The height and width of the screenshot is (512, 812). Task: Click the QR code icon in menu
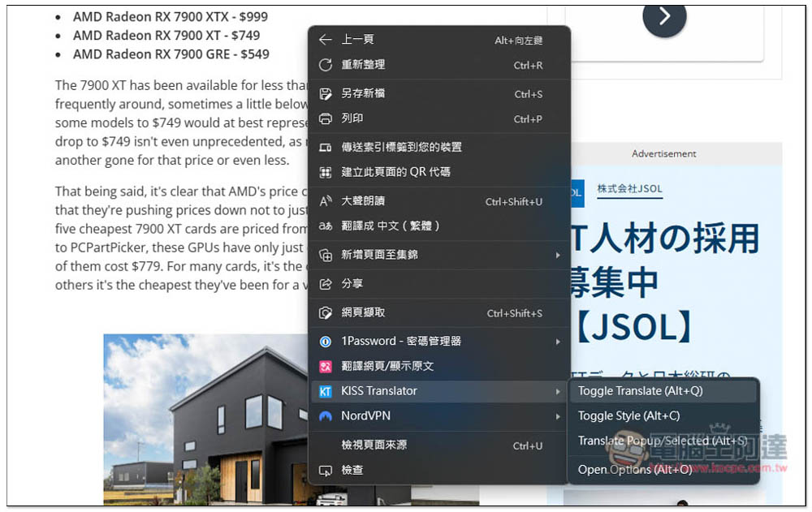(x=326, y=172)
